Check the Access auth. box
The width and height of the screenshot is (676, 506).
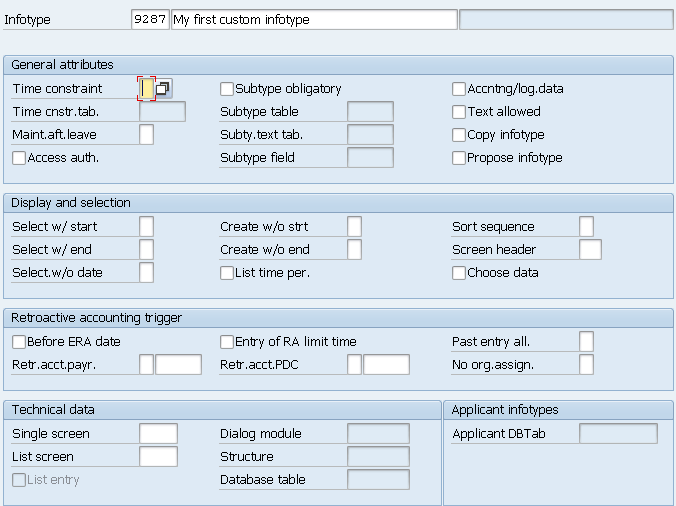pyautogui.click(x=19, y=158)
